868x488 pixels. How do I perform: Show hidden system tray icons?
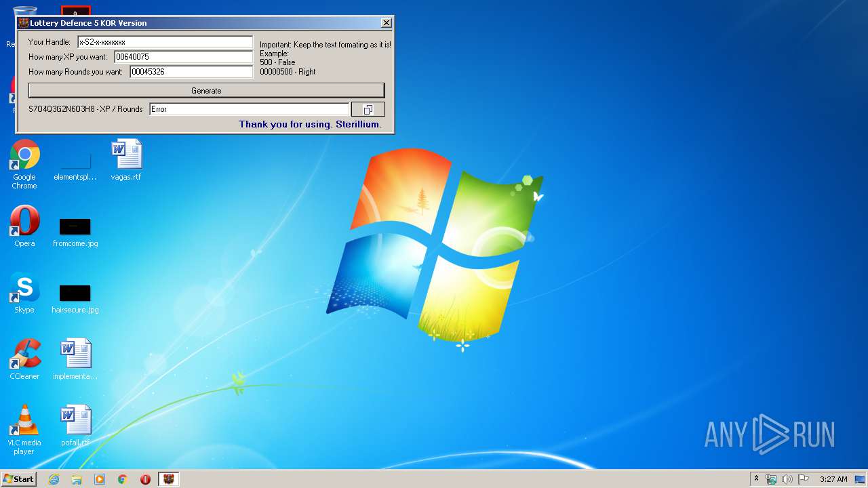(757, 479)
